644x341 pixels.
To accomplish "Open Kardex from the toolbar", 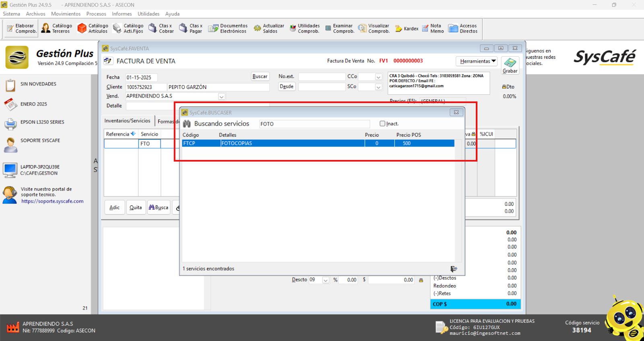I will point(407,29).
